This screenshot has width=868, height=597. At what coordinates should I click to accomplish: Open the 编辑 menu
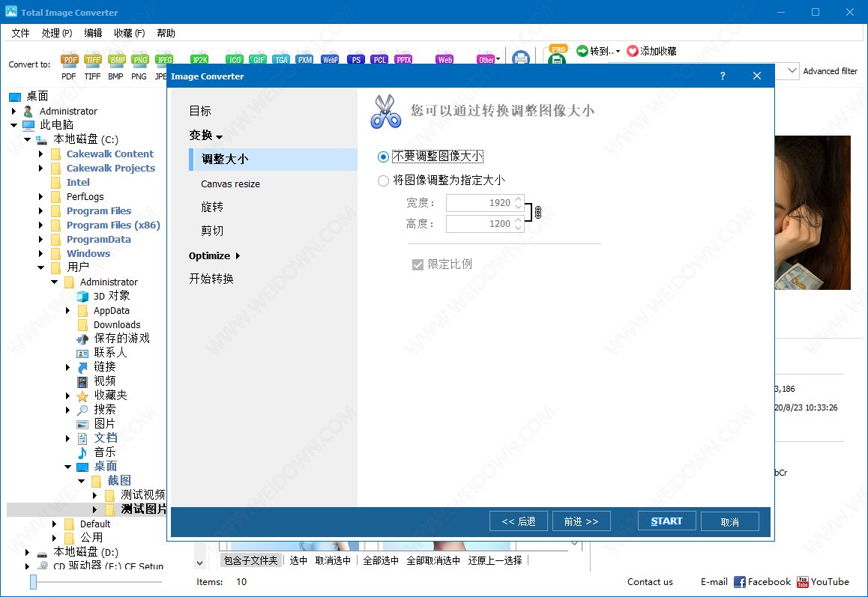pos(93,33)
